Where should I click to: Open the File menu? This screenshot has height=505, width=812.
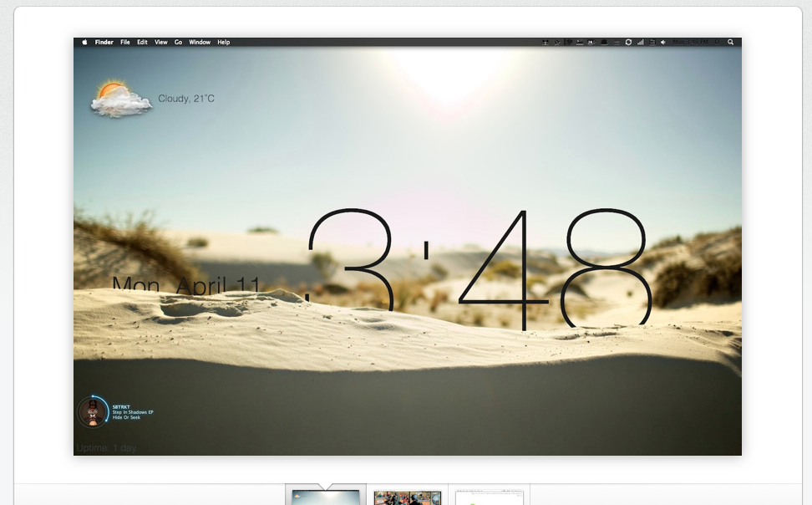(125, 43)
